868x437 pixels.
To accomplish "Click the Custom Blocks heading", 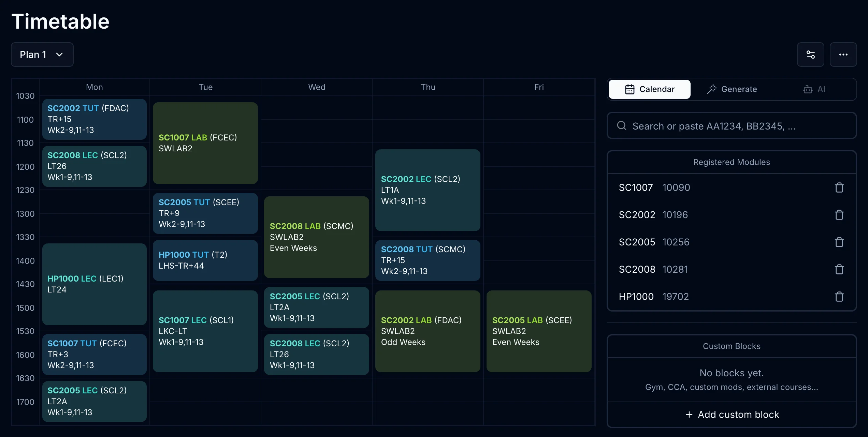I will [732, 346].
